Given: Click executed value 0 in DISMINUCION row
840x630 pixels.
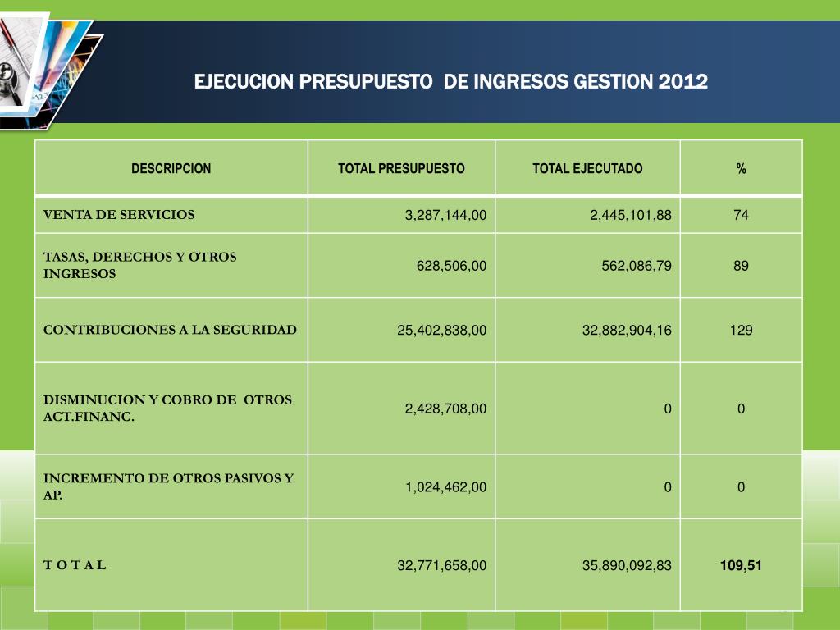Looking at the screenshot, I should (668, 409).
